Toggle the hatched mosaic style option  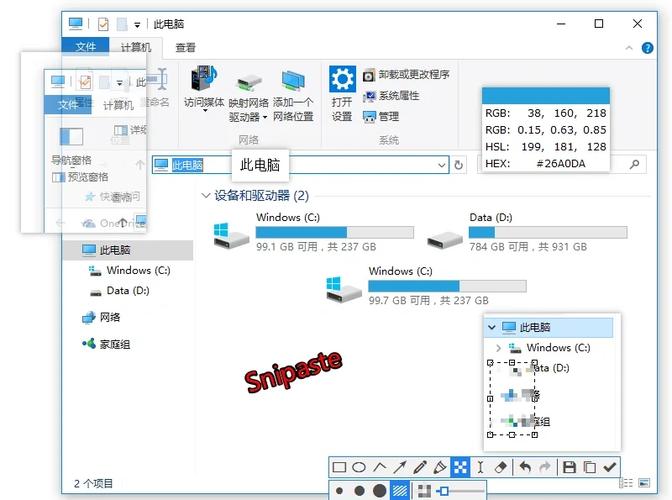click(399, 491)
